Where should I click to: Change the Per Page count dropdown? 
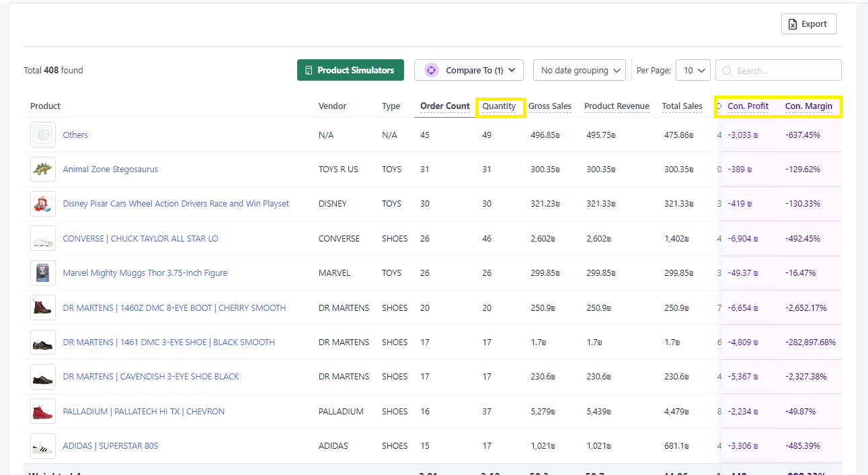pos(693,70)
